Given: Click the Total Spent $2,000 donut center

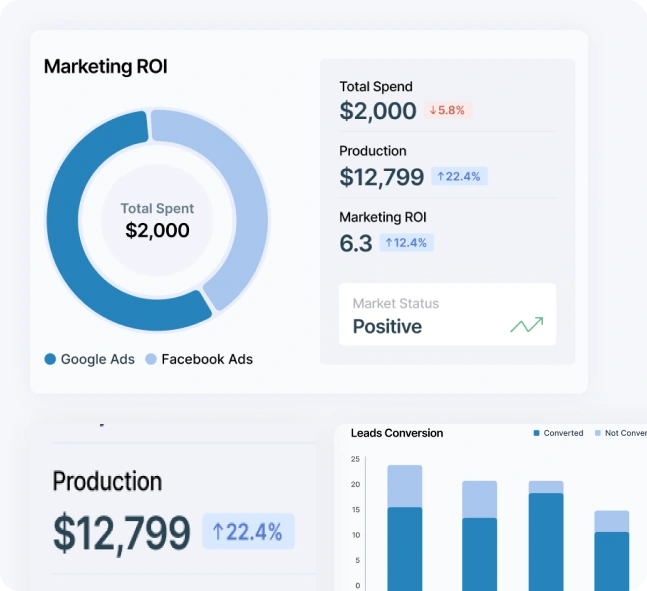Looking at the screenshot, I should click(157, 220).
